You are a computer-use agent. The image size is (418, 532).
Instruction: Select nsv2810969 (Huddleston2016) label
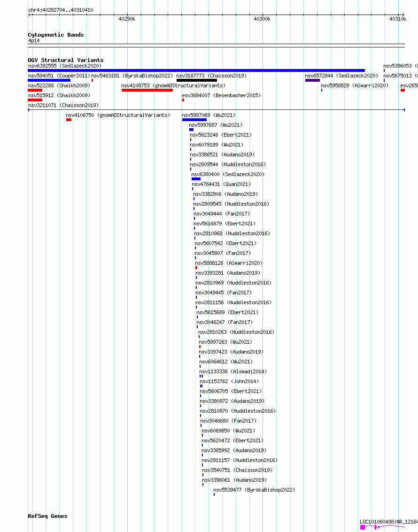click(234, 282)
